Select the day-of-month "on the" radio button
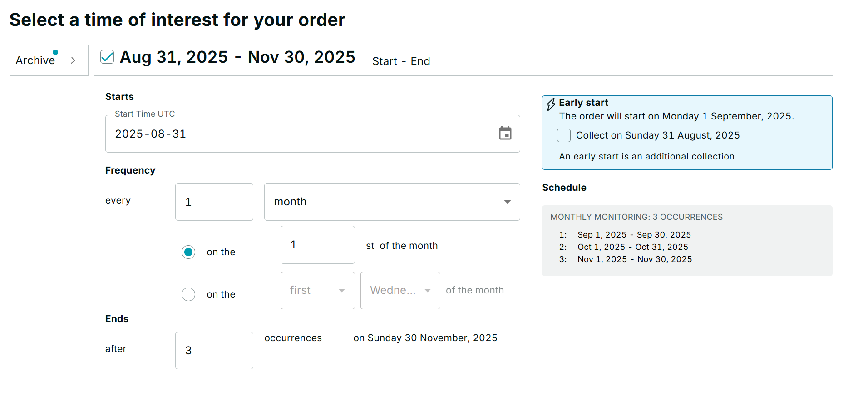 [188, 252]
